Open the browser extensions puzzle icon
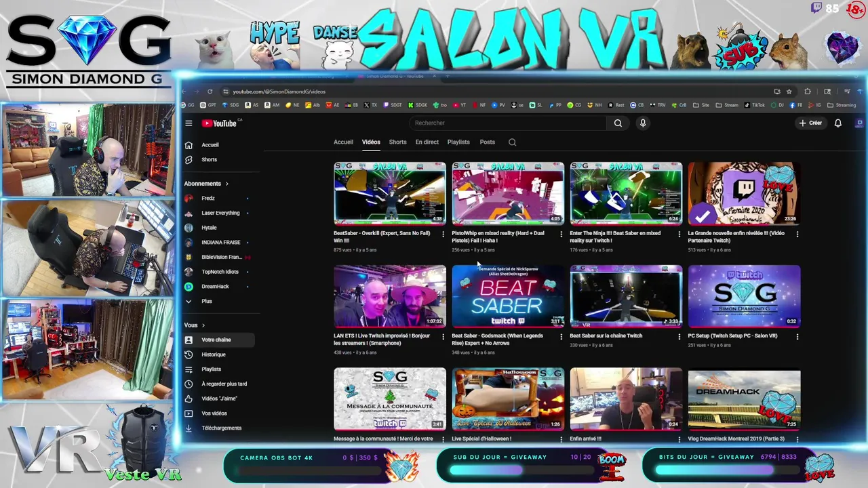Screen dimensions: 868x488 click(808, 91)
